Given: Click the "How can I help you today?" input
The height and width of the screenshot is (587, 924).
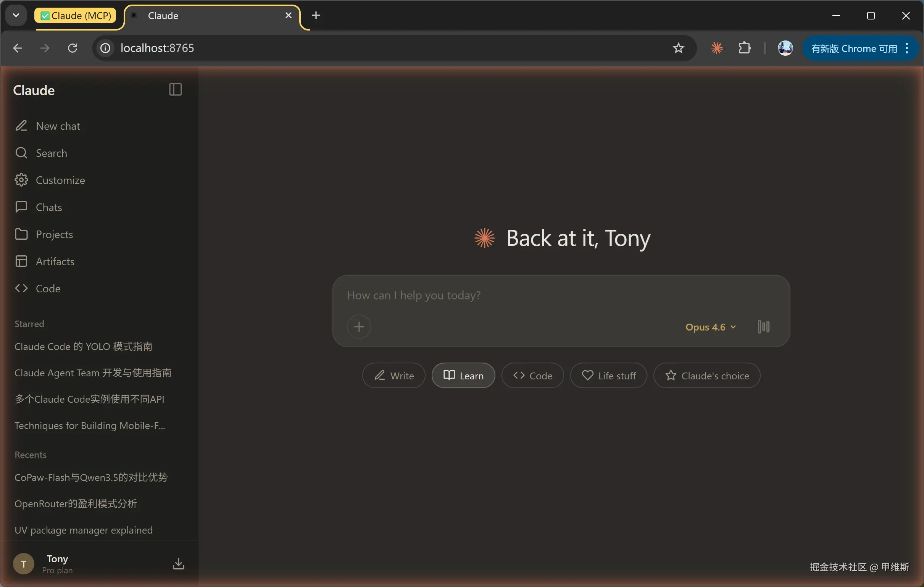Looking at the screenshot, I should pos(537,295).
